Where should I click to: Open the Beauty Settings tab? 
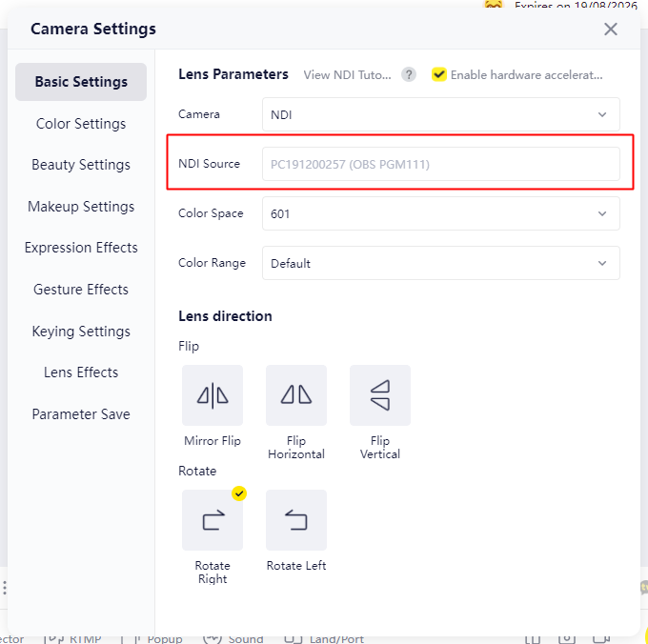click(81, 165)
